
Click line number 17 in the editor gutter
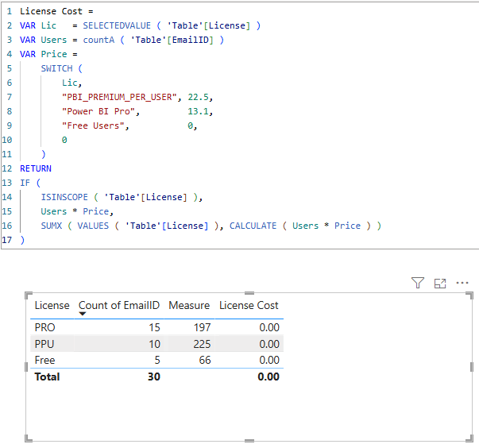click(x=7, y=240)
